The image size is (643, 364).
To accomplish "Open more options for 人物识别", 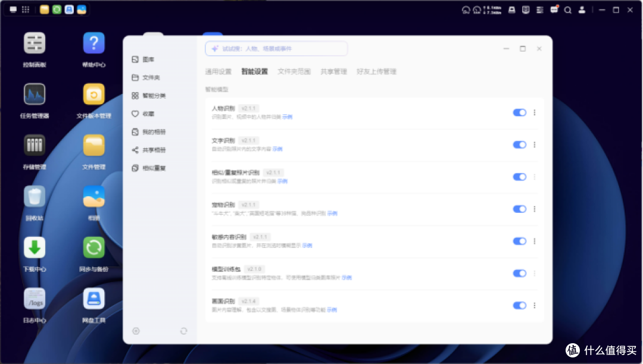I will point(535,112).
